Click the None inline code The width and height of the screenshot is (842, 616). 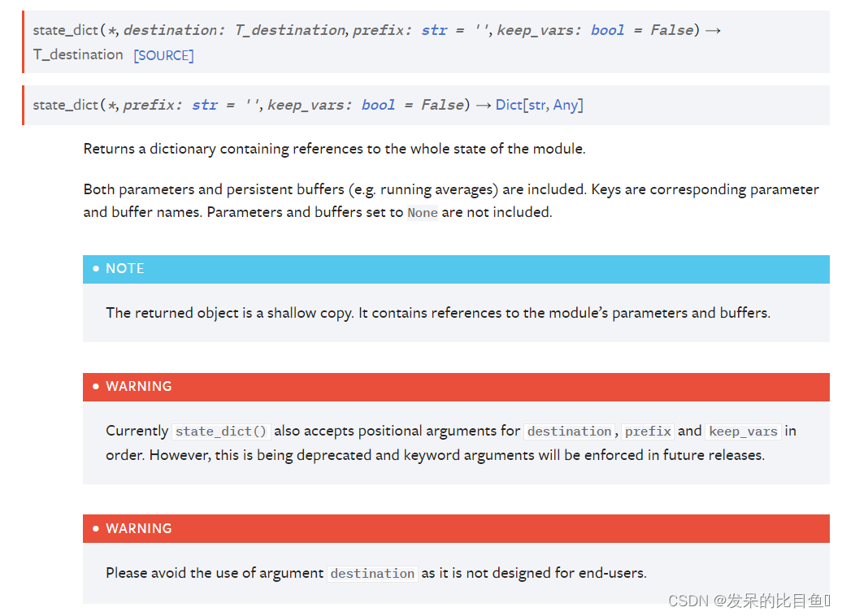tap(422, 213)
